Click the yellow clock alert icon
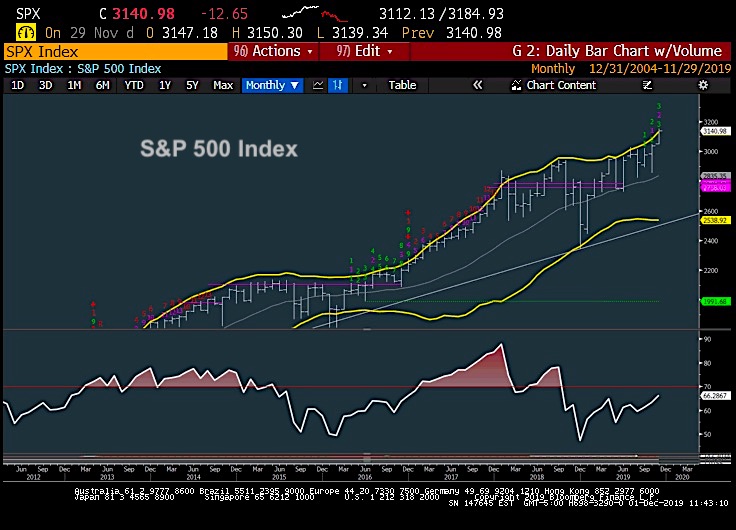The width and height of the screenshot is (736, 530). (x=25, y=32)
